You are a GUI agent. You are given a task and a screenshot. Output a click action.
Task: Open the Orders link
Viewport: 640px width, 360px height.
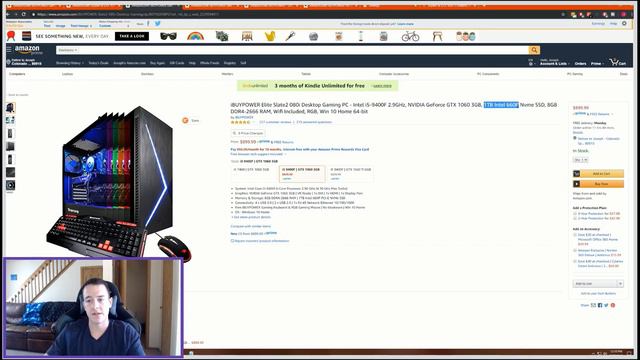coord(580,64)
